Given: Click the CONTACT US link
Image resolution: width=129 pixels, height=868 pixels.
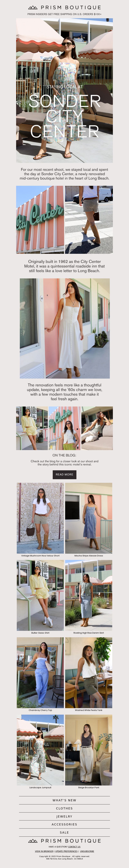Looking at the screenshot, I should 74,847.
